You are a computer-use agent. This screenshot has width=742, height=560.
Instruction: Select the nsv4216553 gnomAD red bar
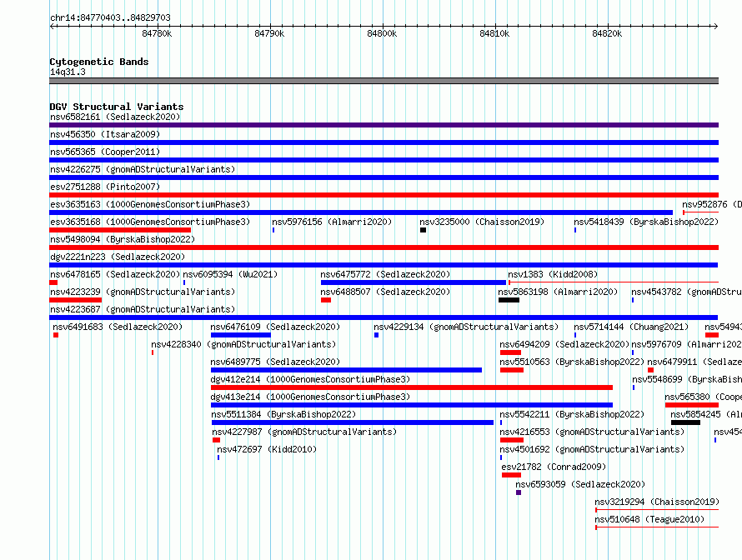(x=512, y=440)
